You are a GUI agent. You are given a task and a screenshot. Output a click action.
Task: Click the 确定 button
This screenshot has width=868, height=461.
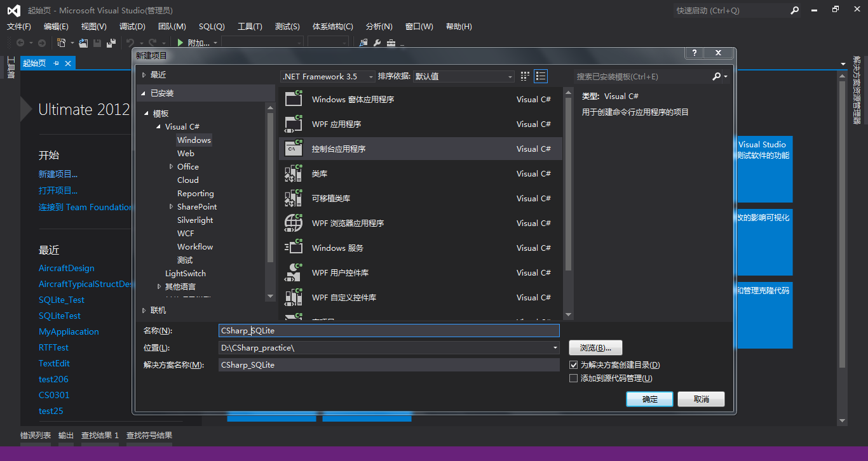pyautogui.click(x=650, y=399)
